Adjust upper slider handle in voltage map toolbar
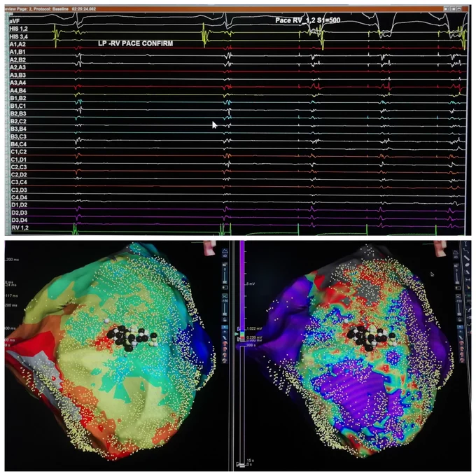476x476 pixels. click(457, 283)
